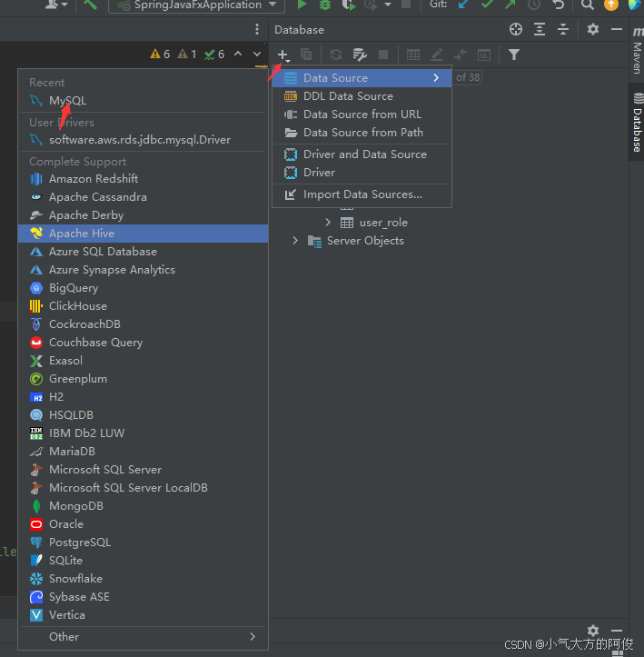Choose MongoDB from the list

coord(143,506)
